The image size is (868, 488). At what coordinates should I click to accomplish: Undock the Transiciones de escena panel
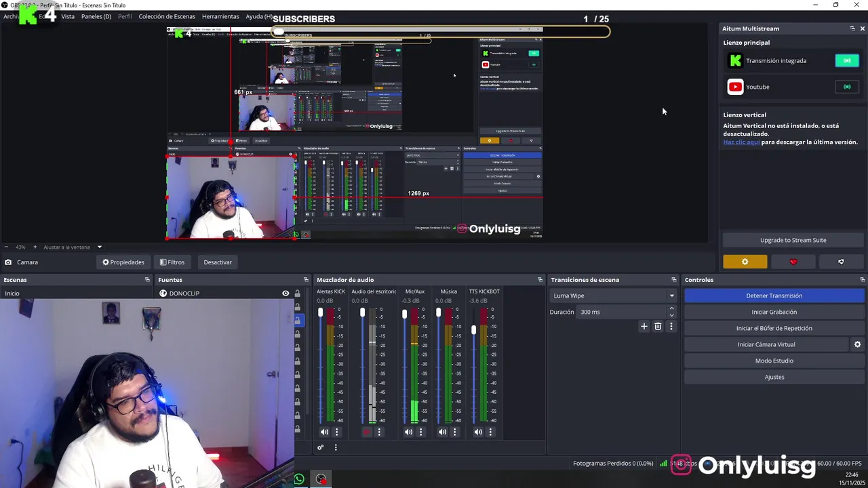[674, 280]
